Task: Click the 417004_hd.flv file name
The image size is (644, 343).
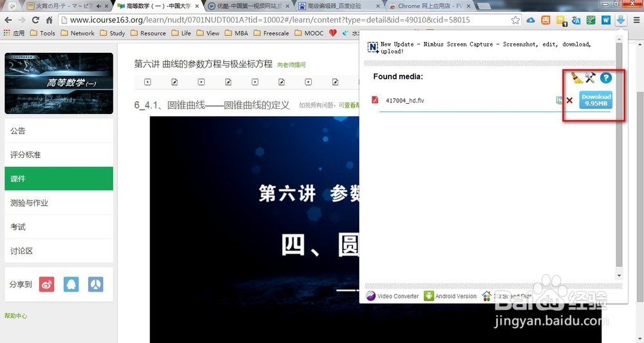Action: [404, 101]
